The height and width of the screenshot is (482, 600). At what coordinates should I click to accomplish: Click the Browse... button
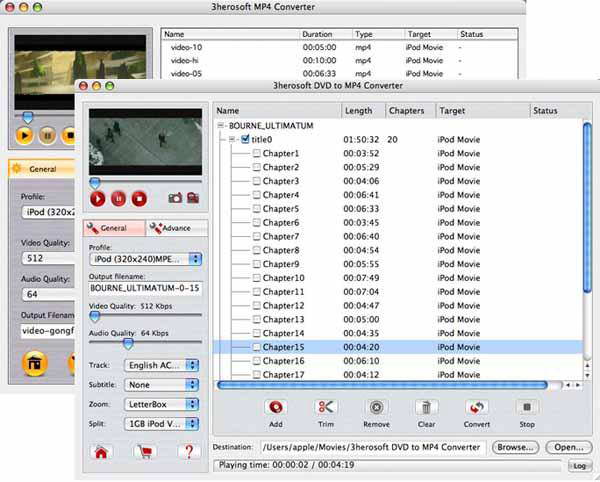tap(515, 447)
